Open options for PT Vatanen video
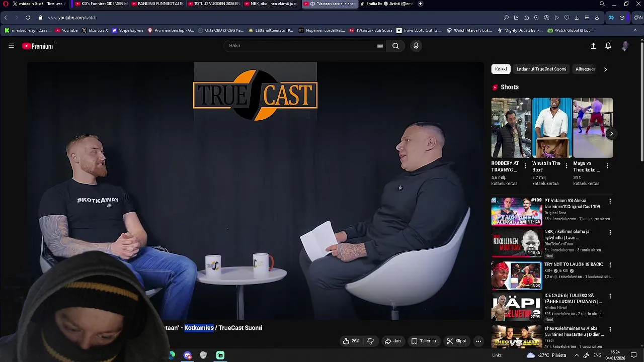Image resolution: width=644 pixels, height=362 pixels. [610, 201]
